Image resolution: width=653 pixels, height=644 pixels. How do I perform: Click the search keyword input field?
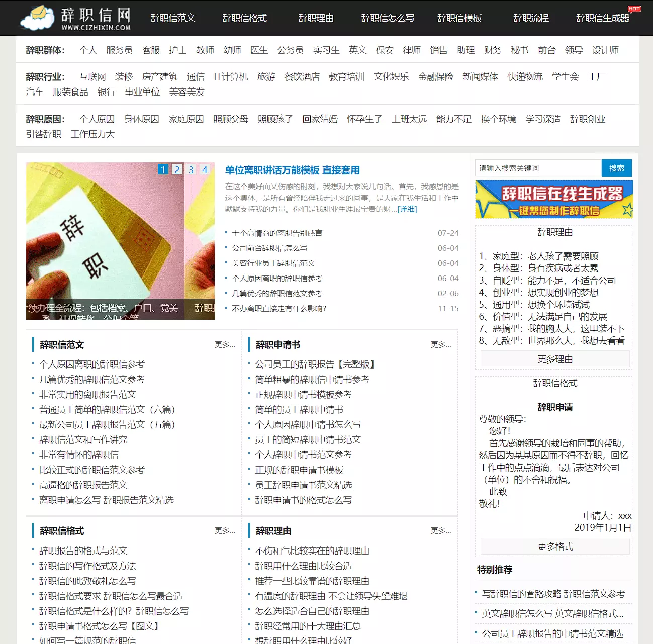pyautogui.click(x=538, y=168)
